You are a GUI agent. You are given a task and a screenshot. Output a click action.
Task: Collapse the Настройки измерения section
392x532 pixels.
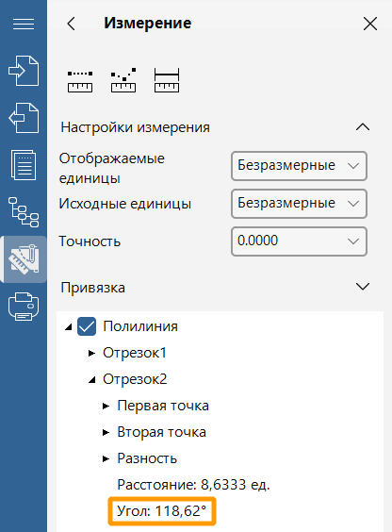(x=363, y=127)
